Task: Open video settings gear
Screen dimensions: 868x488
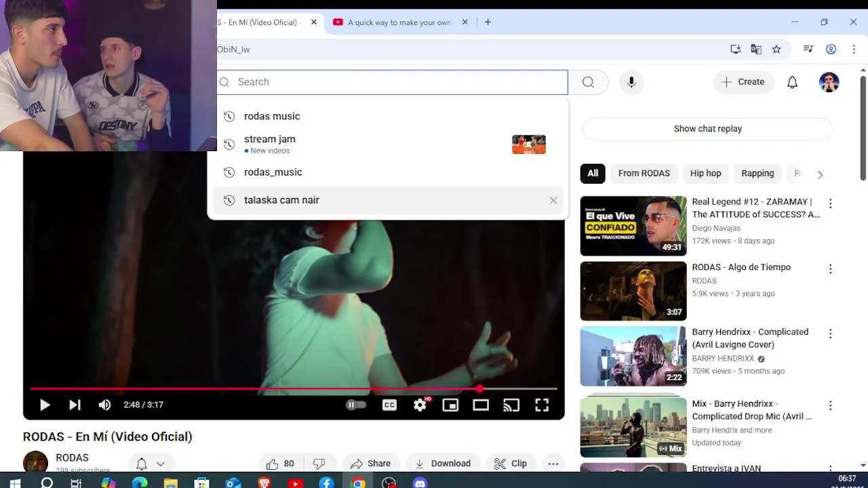Action: tap(420, 405)
